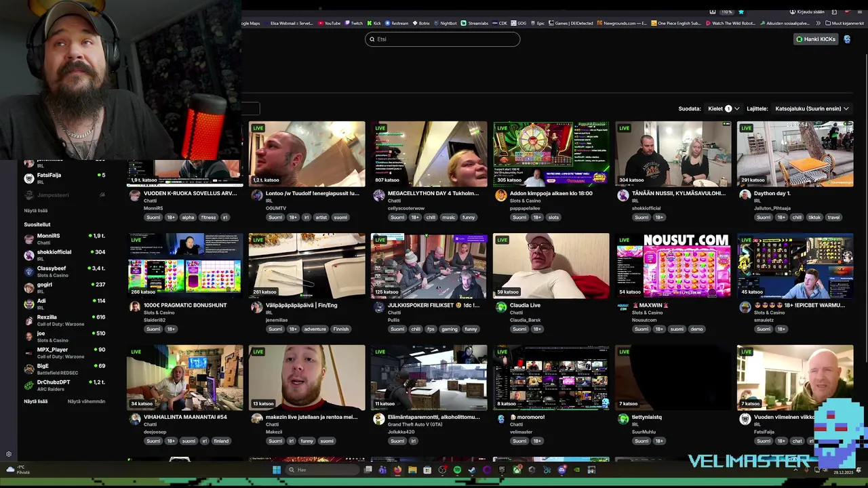The image size is (868, 488).
Task: Open the Restream bookmark
Action: click(x=396, y=23)
